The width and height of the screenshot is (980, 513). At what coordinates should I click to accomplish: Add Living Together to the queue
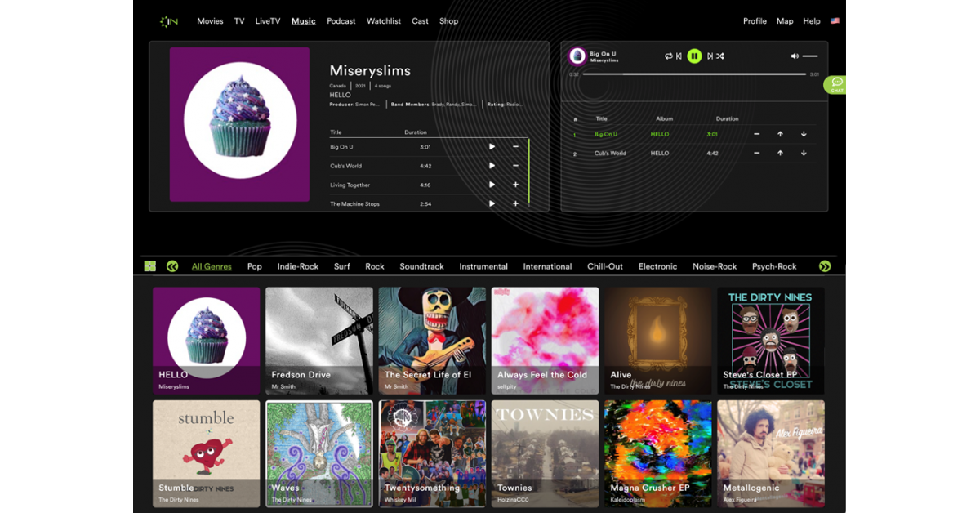pyautogui.click(x=515, y=185)
